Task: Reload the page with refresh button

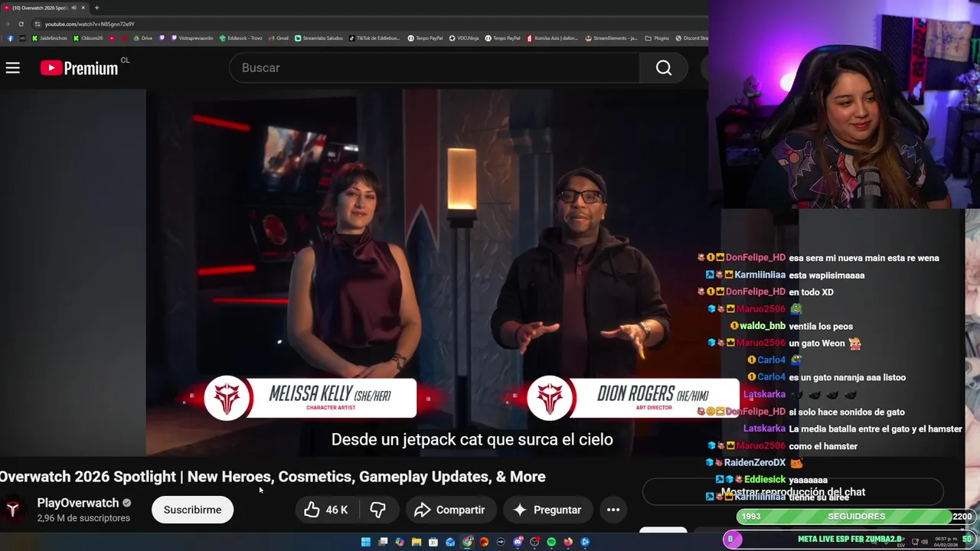Action: [x=21, y=24]
